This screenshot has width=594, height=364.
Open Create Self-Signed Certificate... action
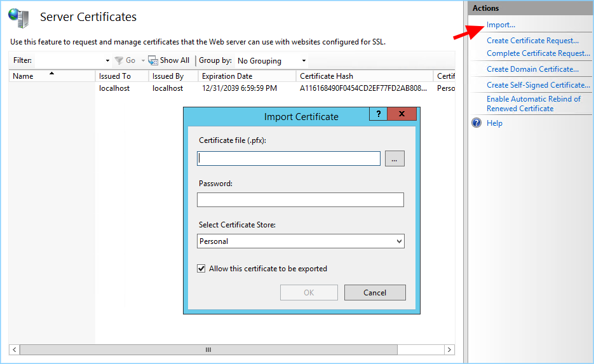tap(538, 85)
